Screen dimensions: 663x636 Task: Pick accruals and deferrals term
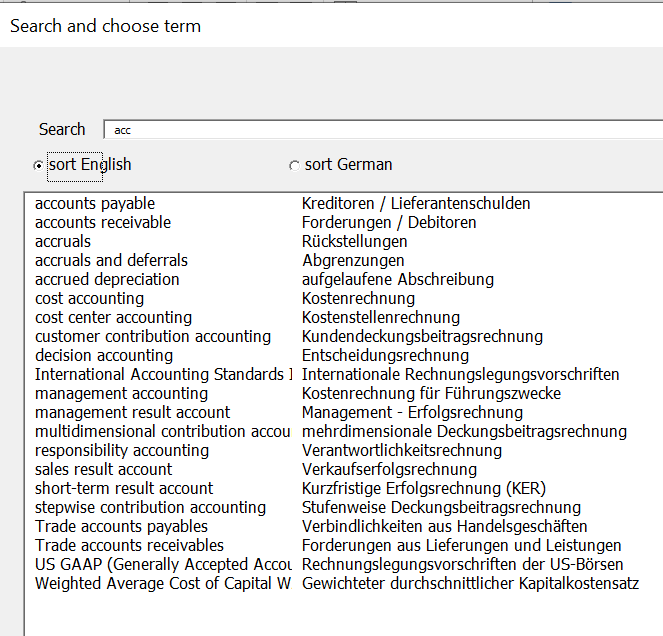click(111, 261)
